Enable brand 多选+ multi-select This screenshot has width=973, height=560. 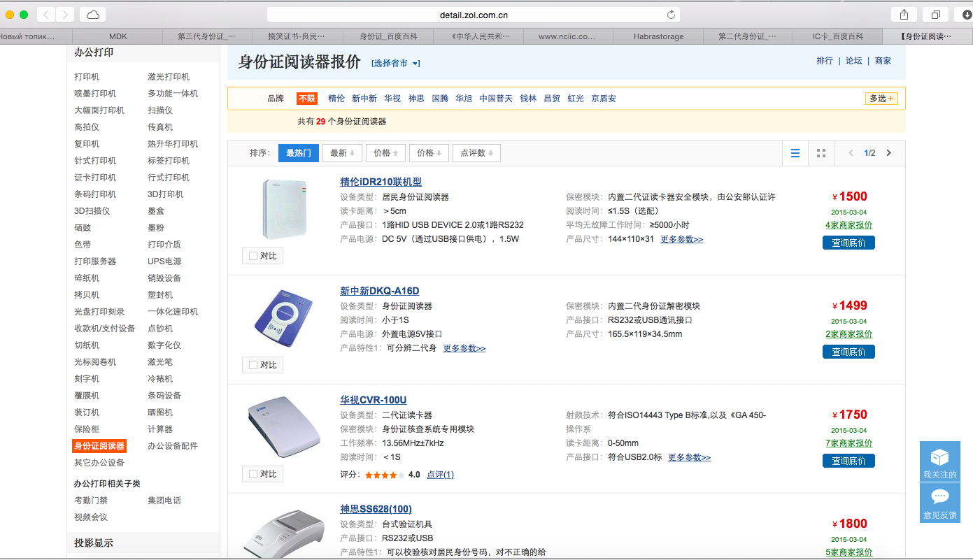881,99
